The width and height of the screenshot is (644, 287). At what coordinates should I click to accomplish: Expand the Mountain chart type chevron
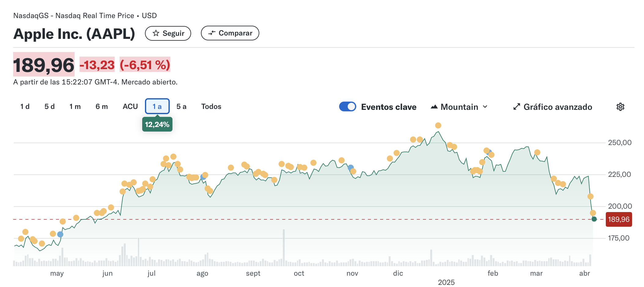485,107
